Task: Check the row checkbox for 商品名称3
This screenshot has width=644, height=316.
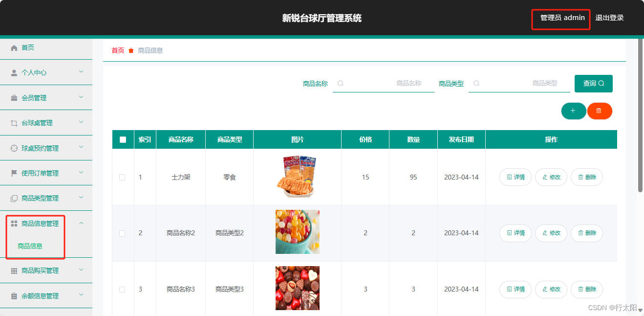Action: coord(122,290)
